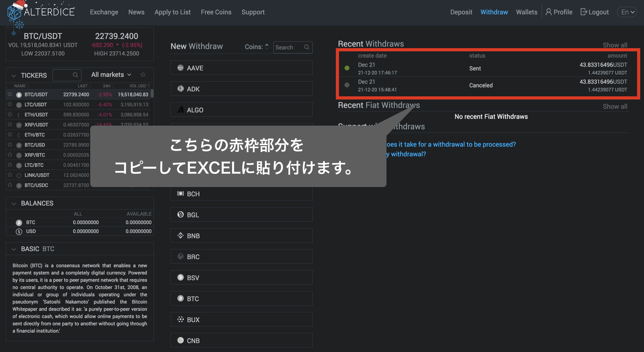This screenshot has width=644, height=352.
Task: Click the BTC balance coin icon
Action: [x=19, y=223]
